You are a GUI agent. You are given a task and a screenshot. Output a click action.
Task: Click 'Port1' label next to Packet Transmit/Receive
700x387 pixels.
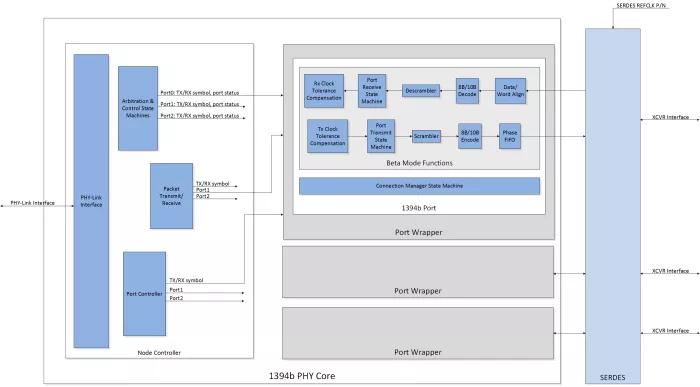[x=203, y=190]
